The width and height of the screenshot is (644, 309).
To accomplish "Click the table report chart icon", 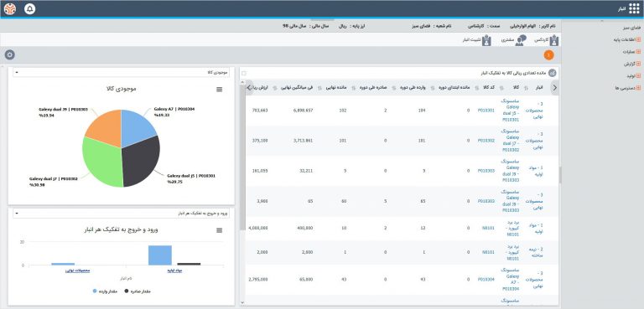I will pyautogui.click(x=553, y=73).
